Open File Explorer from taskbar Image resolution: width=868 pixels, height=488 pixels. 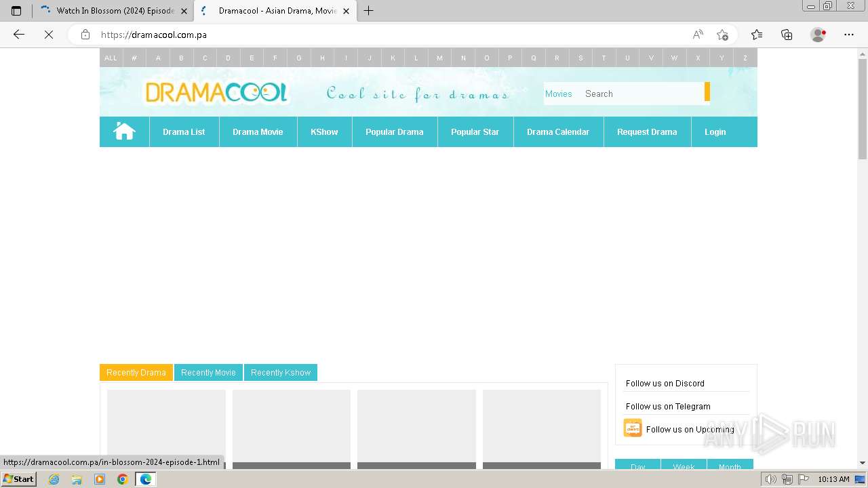point(77,479)
